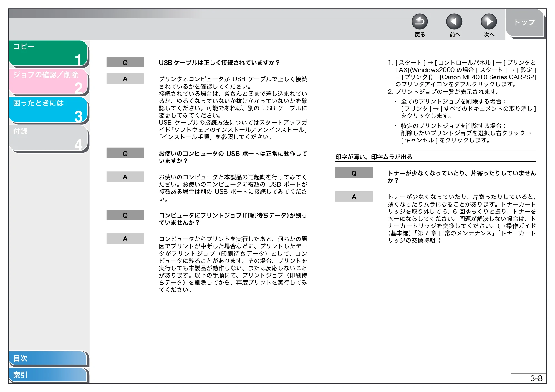Switch to chapter 3 困ったときには tab
555x392 pixels.
[x=48, y=110]
